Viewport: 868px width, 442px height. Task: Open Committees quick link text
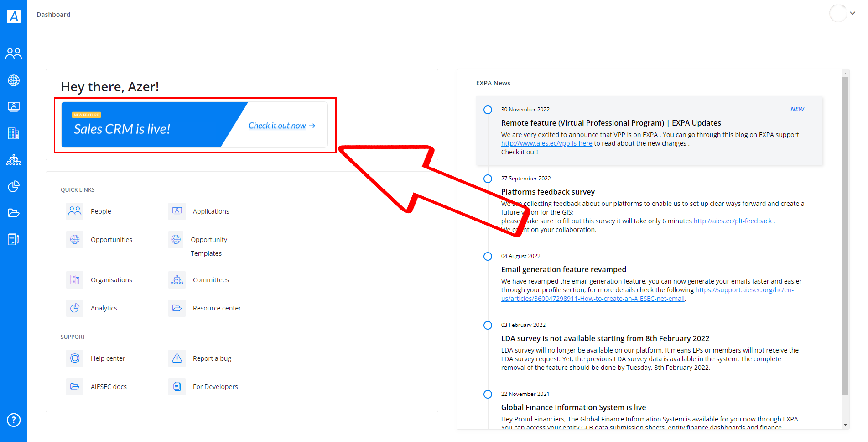pyautogui.click(x=211, y=280)
